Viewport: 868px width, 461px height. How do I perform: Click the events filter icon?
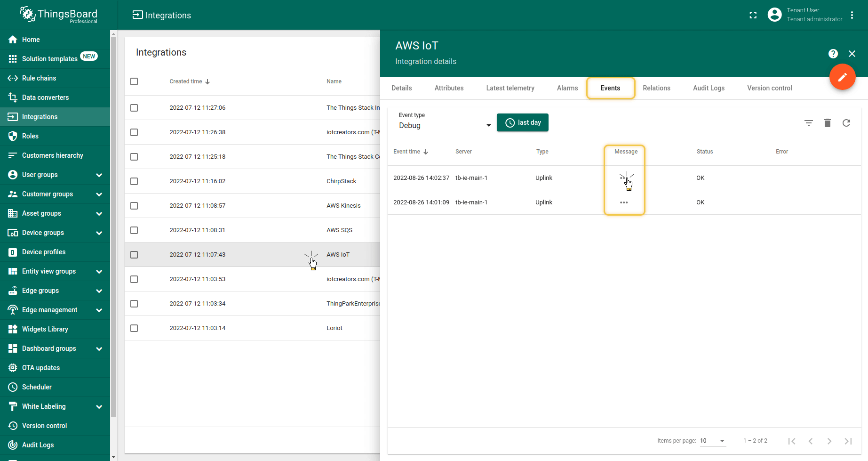[808, 123]
